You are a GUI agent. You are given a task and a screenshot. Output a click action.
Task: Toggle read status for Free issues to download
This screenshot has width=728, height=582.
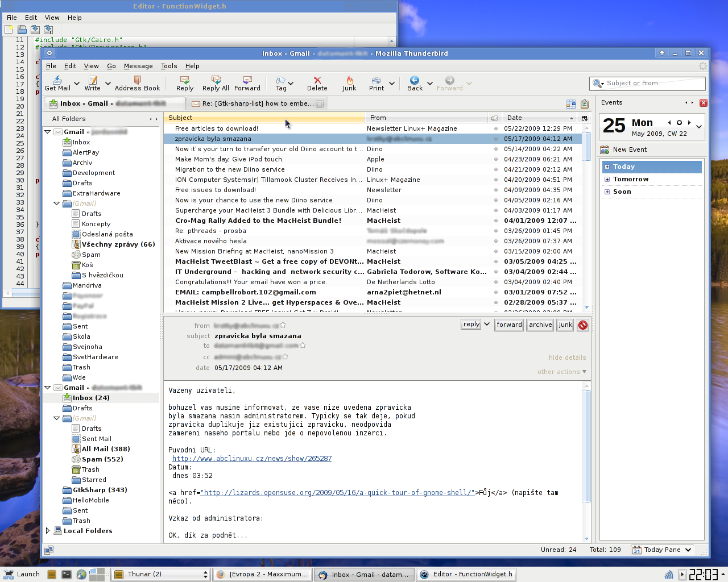click(x=495, y=190)
